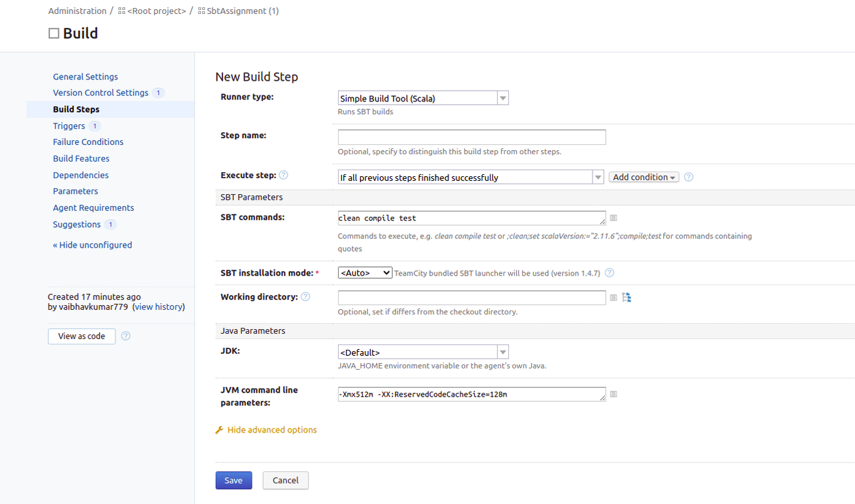
Task: Click inside the Step name input field
Action: click(x=471, y=137)
